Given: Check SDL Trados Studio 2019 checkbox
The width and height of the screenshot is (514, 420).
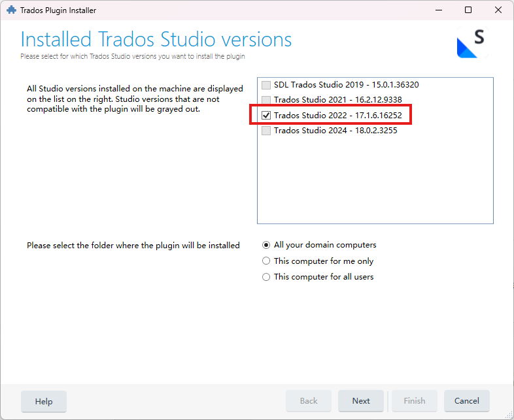Looking at the screenshot, I should pos(266,85).
